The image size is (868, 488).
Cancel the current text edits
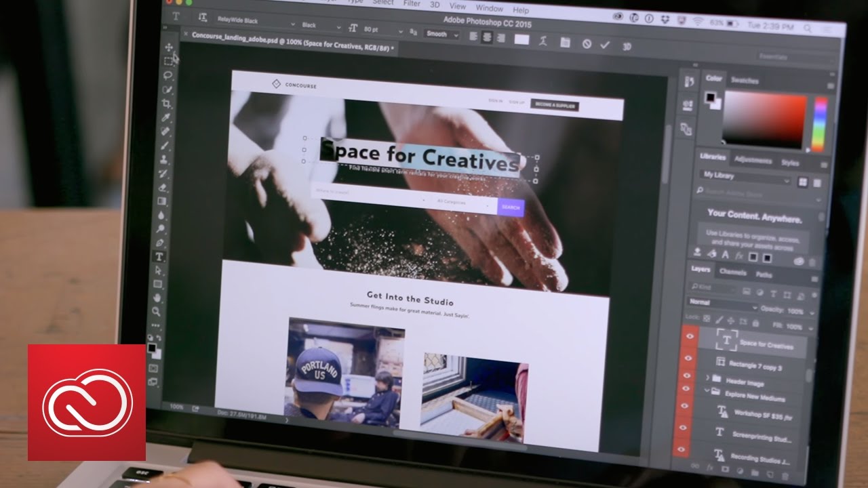(587, 43)
